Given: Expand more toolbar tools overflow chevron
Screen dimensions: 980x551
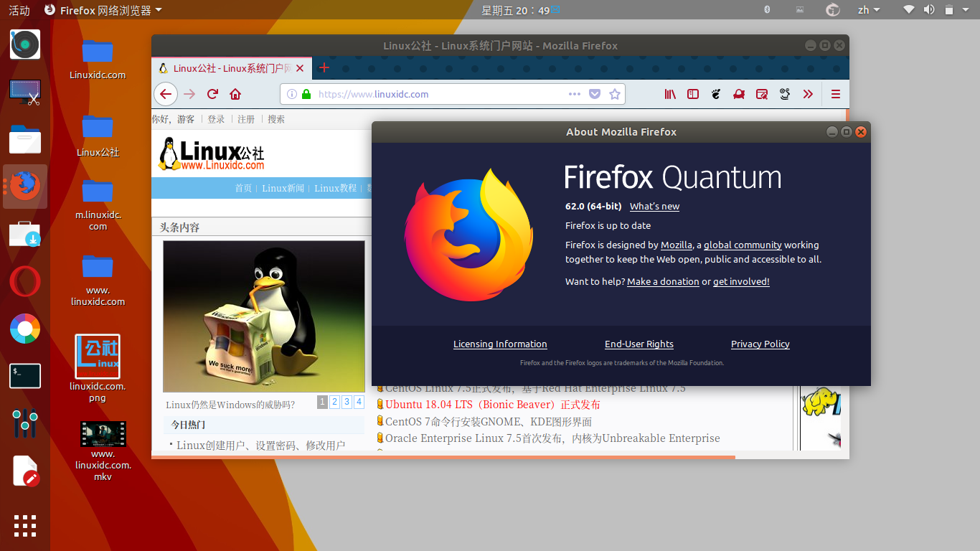Looking at the screenshot, I should 808,94.
